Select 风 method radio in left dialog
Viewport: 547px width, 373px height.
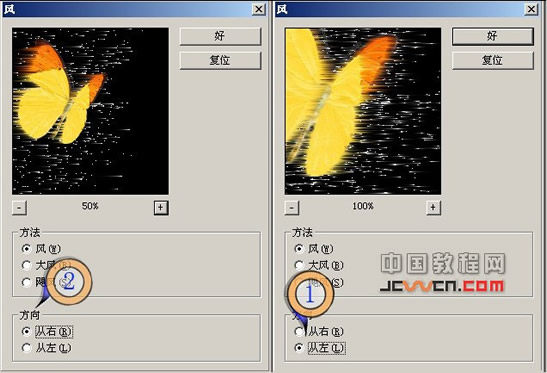26,249
